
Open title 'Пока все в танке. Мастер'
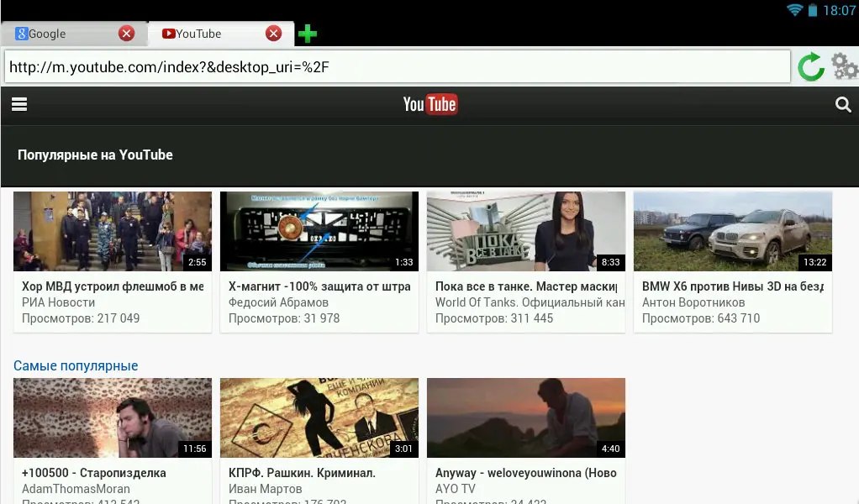(526, 286)
